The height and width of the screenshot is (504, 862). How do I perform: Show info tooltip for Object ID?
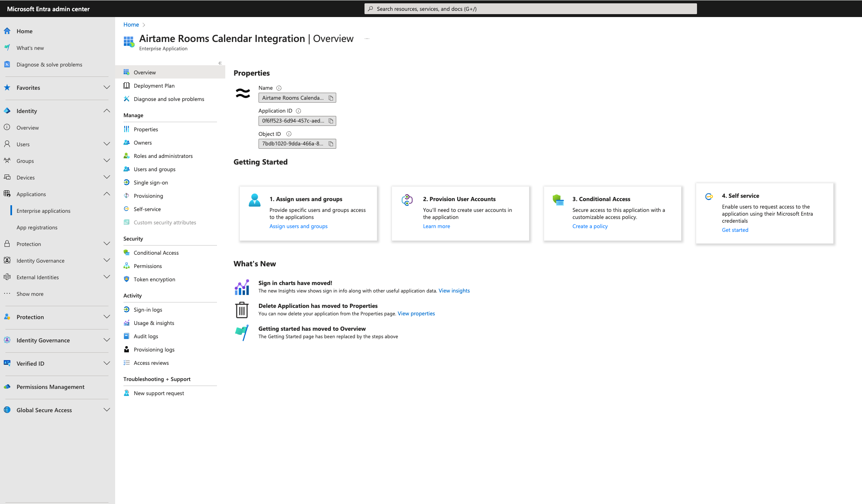289,134
